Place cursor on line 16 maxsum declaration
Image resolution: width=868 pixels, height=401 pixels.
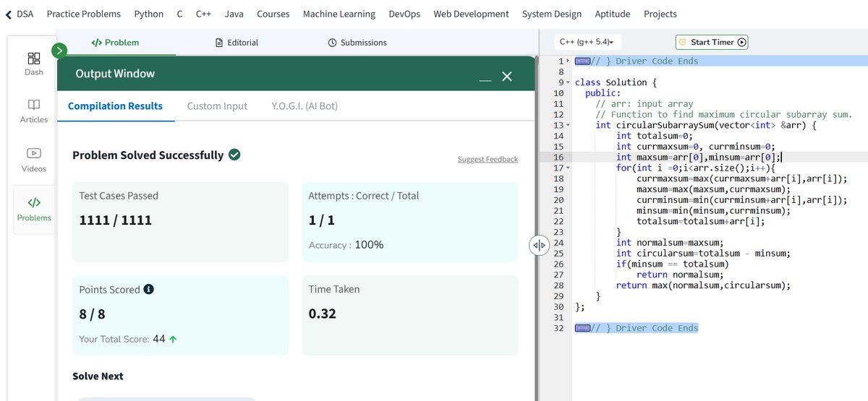[x=699, y=157]
